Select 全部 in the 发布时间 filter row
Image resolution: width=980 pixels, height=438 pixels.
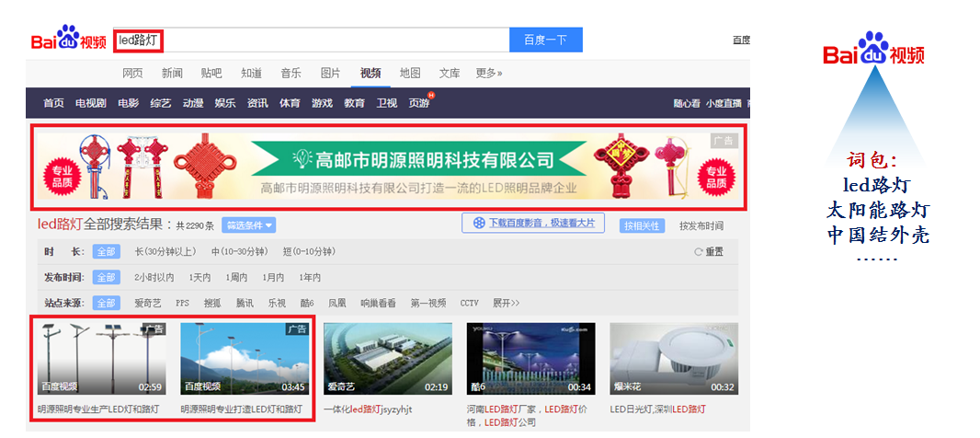107,277
